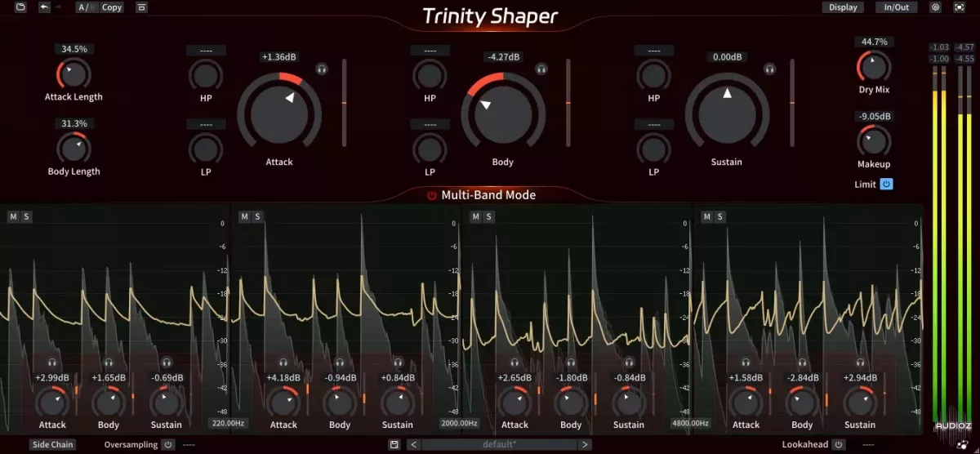
Task: Click the Body section HP filter knob
Action: 430,75
